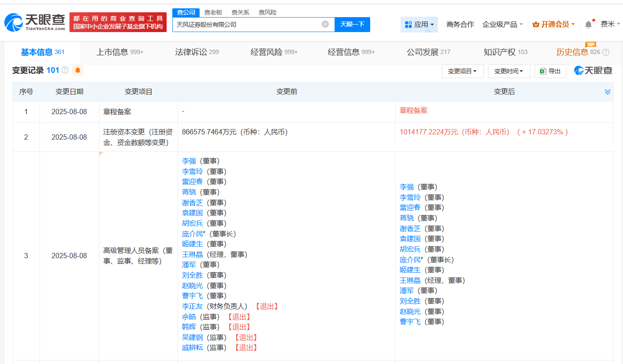Click the help question mark beside 变更记录 101
The width and height of the screenshot is (623, 364).
coord(65,70)
